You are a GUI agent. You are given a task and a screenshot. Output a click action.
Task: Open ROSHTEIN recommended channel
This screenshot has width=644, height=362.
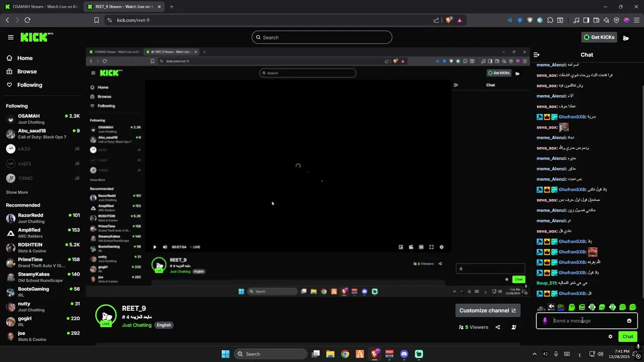click(x=43, y=248)
